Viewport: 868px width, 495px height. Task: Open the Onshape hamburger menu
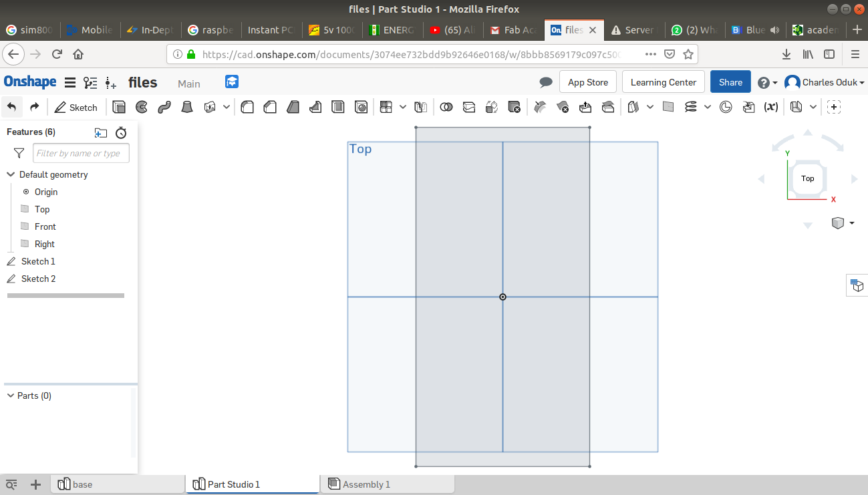(x=69, y=83)
